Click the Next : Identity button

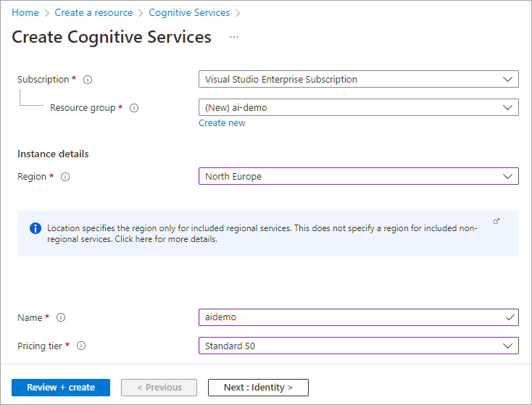(258, 388)
